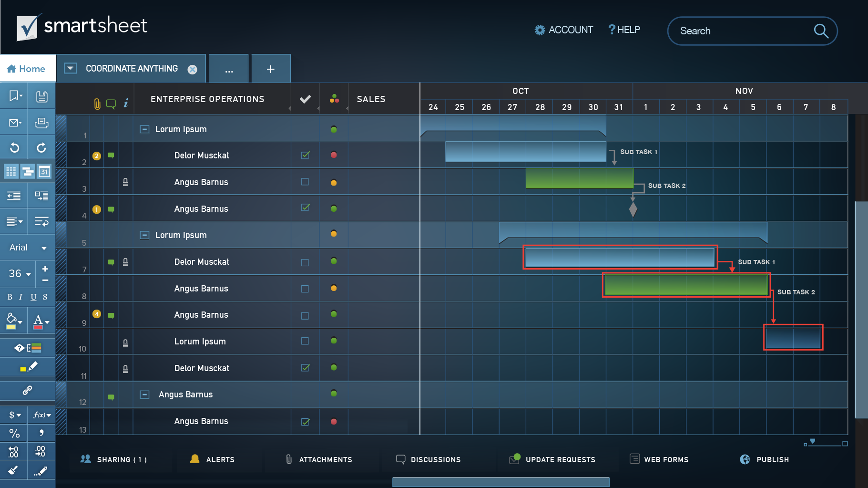Click the Undo arrow icon
This screenshot has height=488, width=868.
[15, 148]
